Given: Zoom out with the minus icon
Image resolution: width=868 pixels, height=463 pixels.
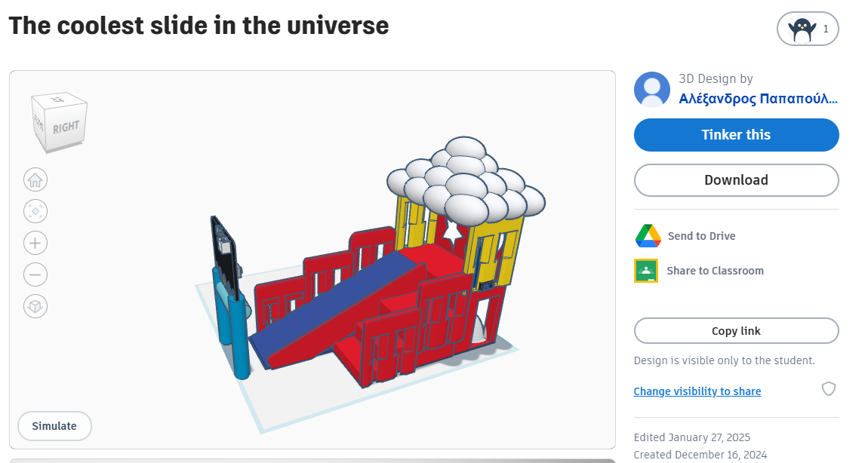Looking at the screenshot, I should coord(35,274).
